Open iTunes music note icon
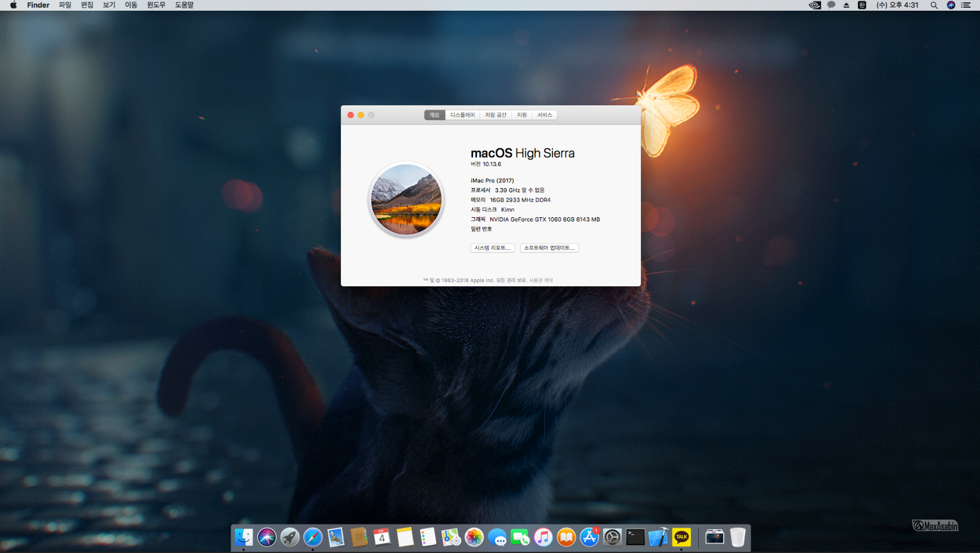The image size is (980, 553). (543, 538)
